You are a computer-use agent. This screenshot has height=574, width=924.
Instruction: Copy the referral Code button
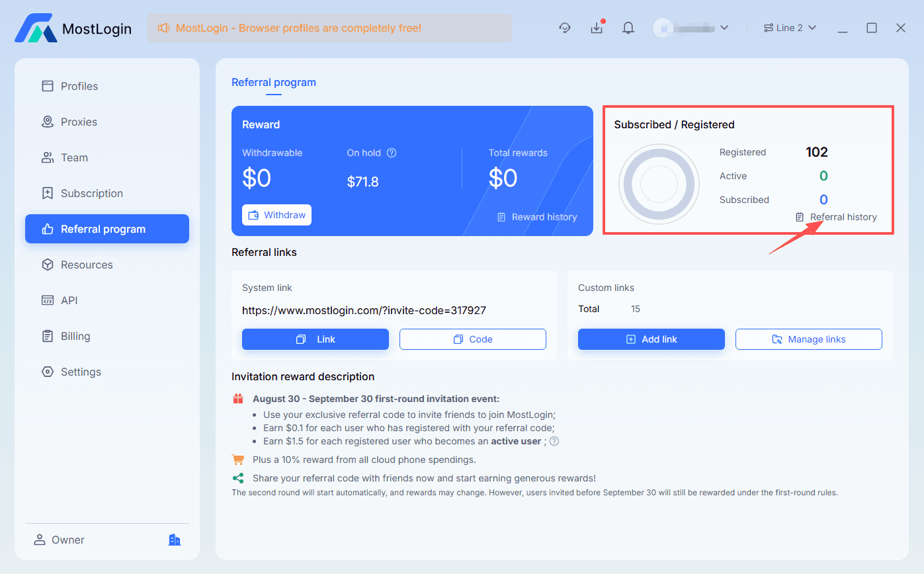(x=473, y=339)
